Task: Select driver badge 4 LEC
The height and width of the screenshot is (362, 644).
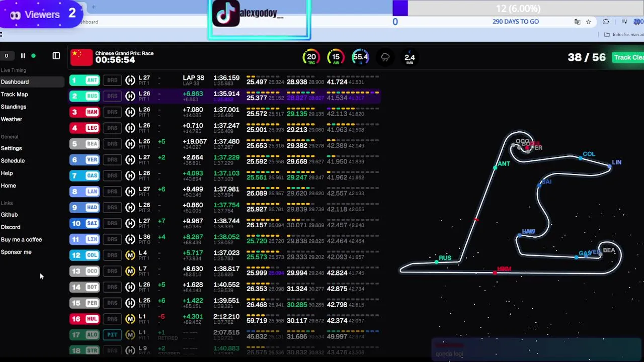Action: [x=85, y=128]
